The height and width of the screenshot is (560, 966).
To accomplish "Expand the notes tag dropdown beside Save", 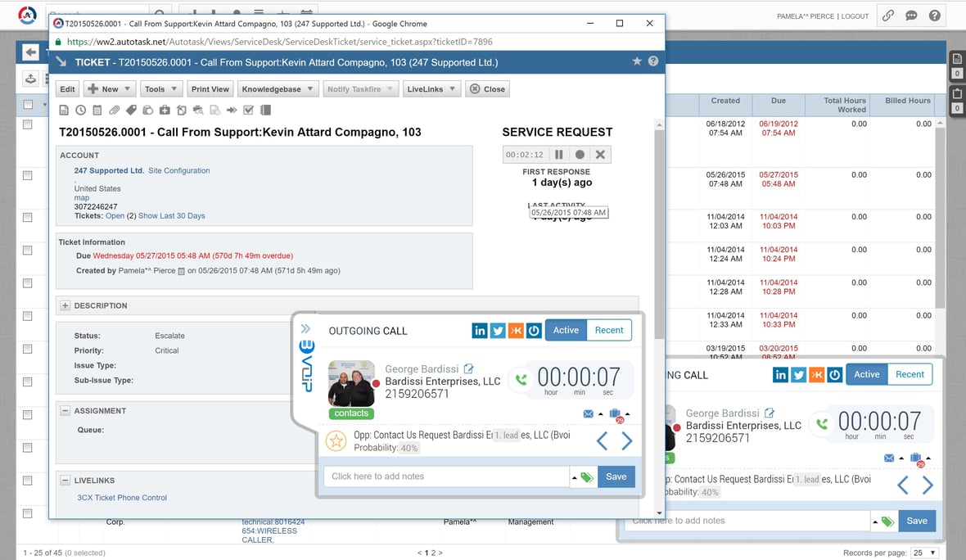I will pyautogui.click(x=574, y=477).
